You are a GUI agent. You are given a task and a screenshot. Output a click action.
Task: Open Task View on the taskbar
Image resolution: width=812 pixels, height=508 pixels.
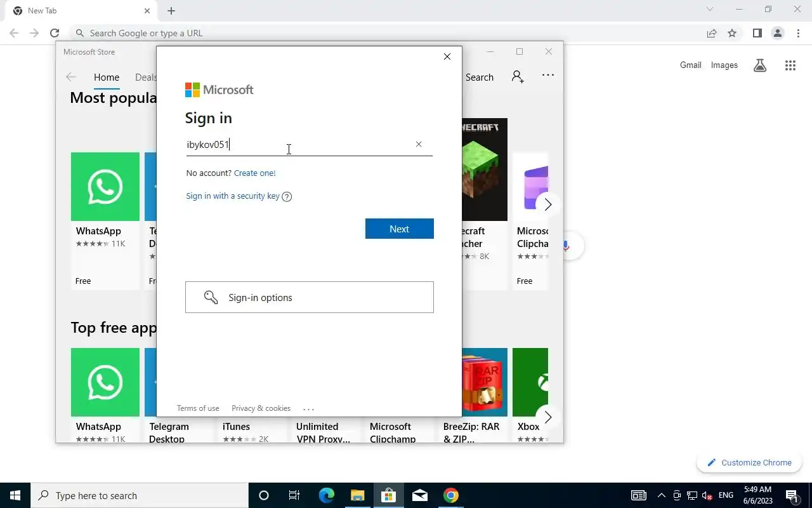(x=294, y=495)
